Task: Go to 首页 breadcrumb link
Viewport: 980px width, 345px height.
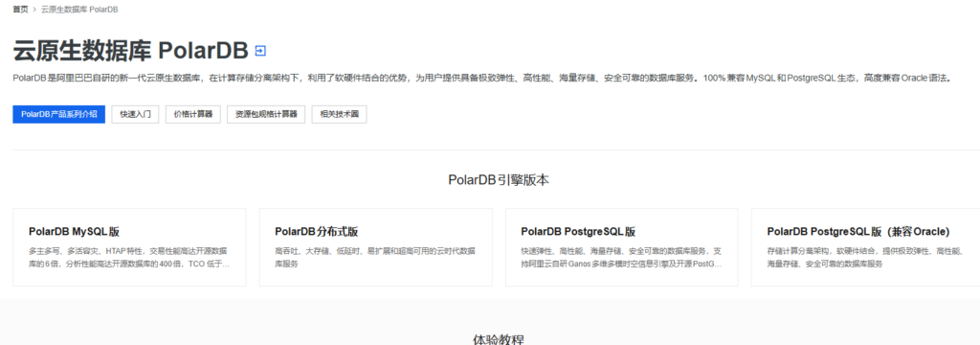Action: click(x=20, y=10)
